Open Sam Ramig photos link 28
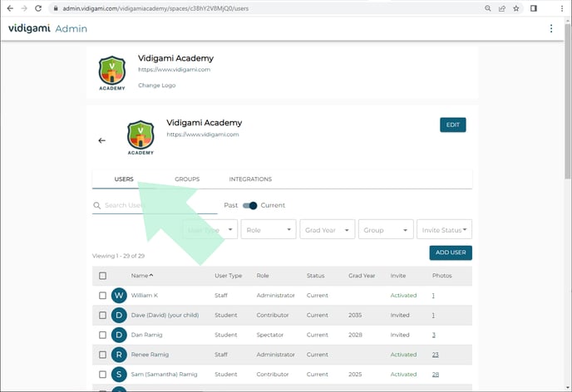 pos(436,375)
